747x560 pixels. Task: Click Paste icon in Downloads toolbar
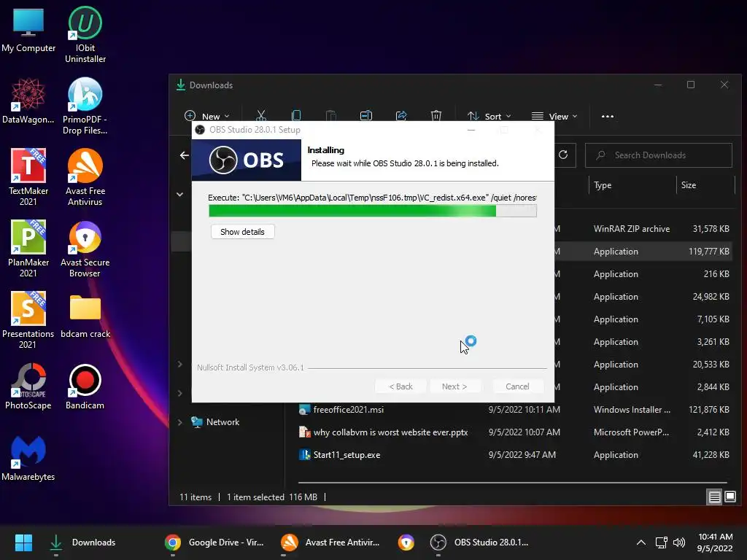coord(330,116)
